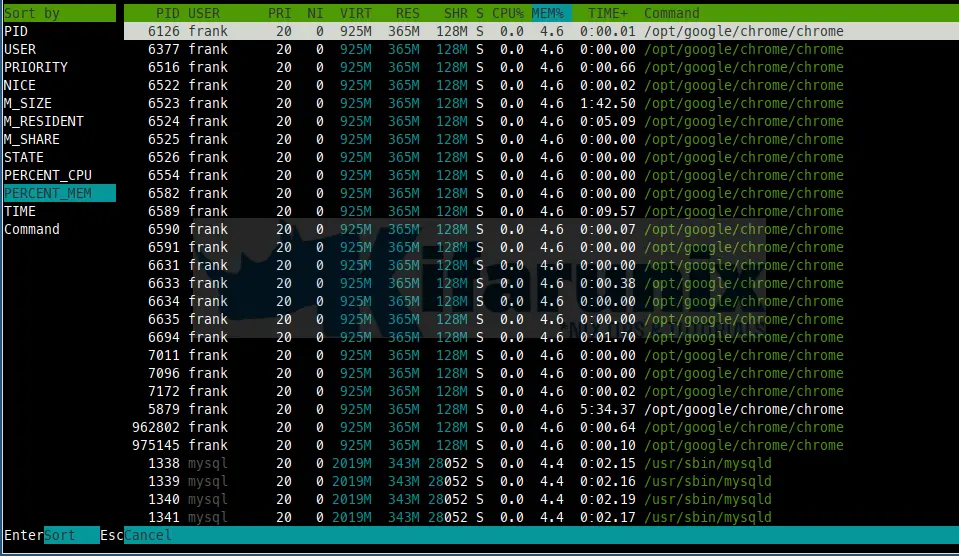This screenshot has width=959, height=556.
Task: Select process row with PID 6694
Action: point(541,337)
